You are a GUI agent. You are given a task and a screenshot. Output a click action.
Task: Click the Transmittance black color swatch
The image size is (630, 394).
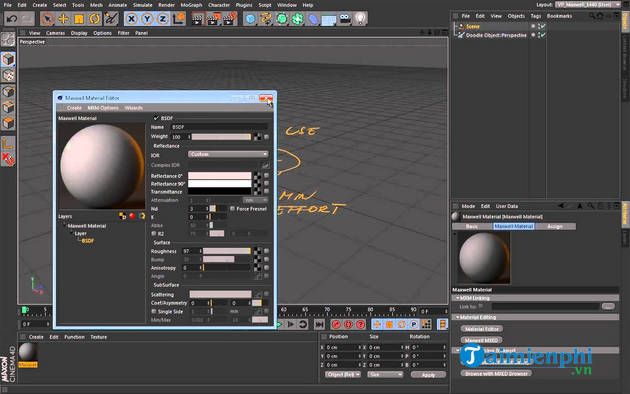220,192
